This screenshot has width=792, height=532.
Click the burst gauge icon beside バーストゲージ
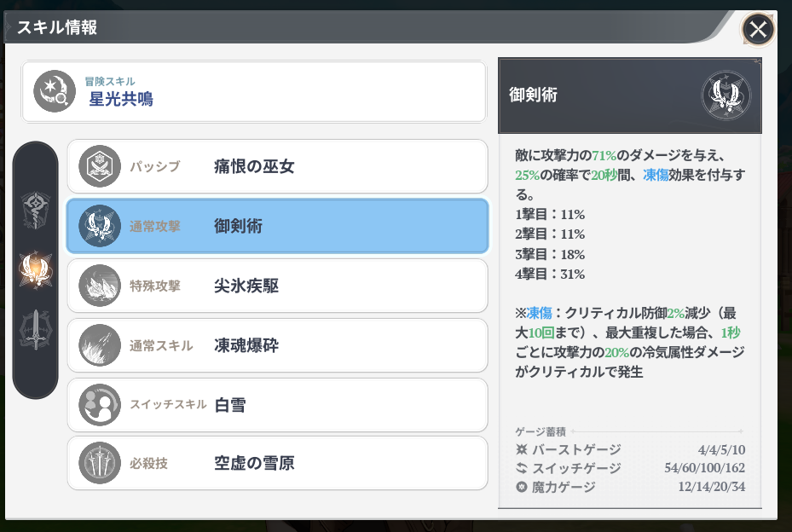point(522,449)
